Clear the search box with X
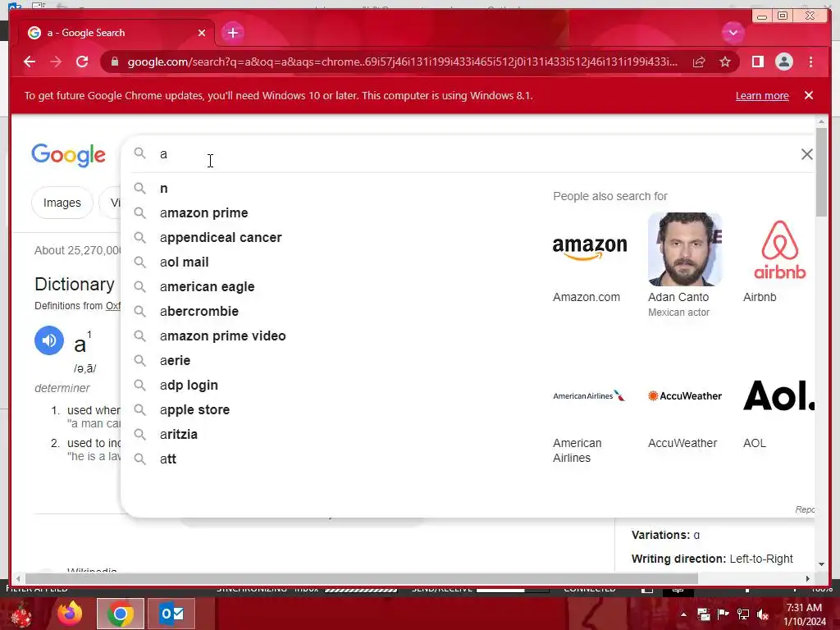Image resolution: width=840 pixels, height=630 pixels. [807, 154]
